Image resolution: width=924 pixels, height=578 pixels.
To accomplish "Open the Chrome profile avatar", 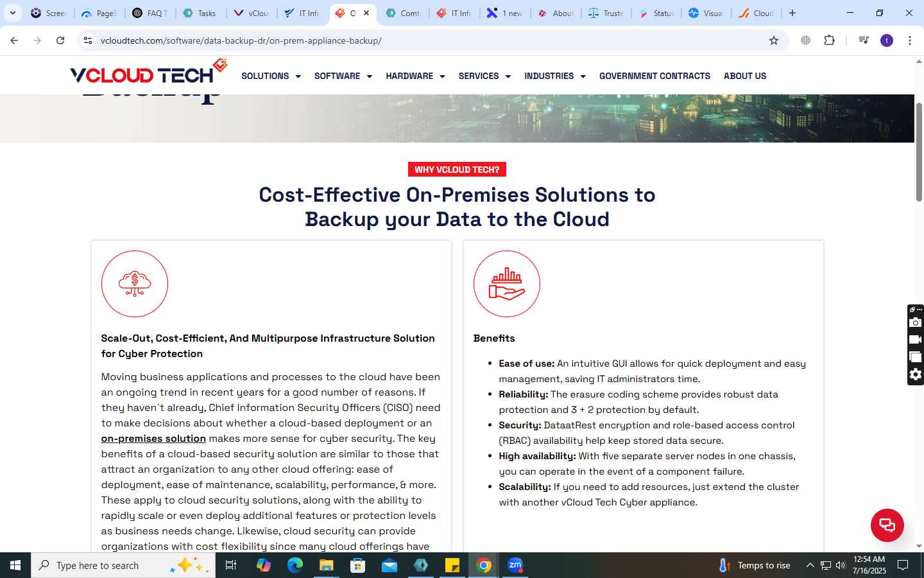I will pyautogui.click(x=887, y=40).
